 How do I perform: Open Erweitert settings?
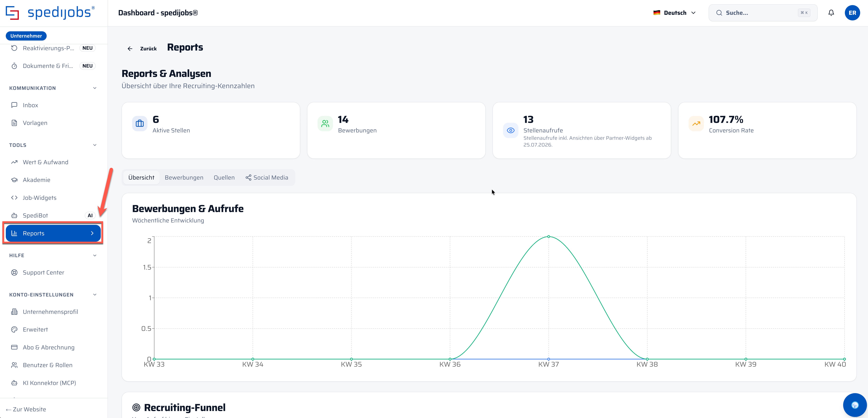tap(53, 329)
